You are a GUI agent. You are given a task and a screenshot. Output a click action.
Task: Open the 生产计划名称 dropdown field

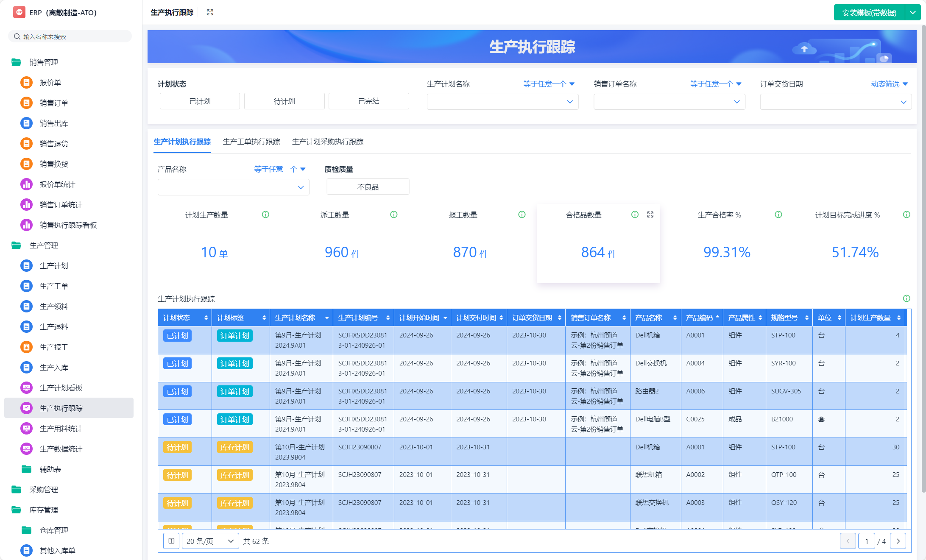pos(502,102)
